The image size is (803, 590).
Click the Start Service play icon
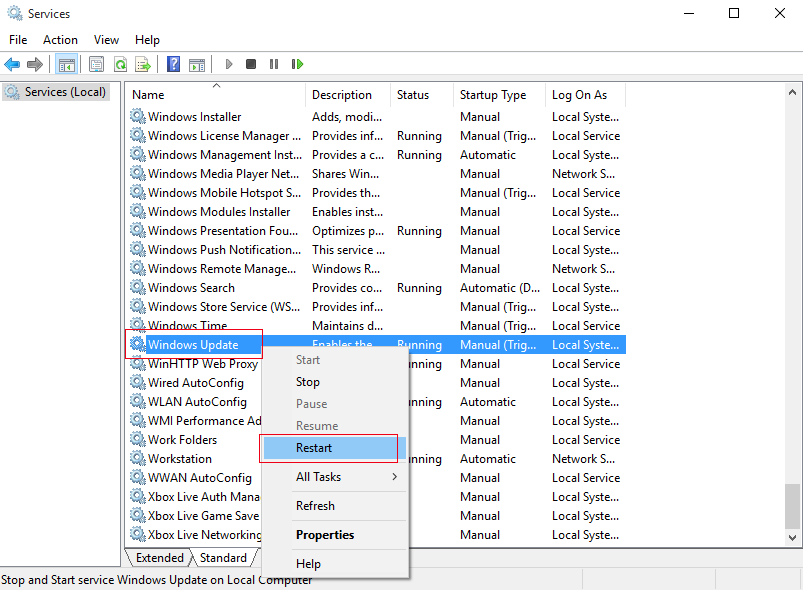[x=229, y=64]
